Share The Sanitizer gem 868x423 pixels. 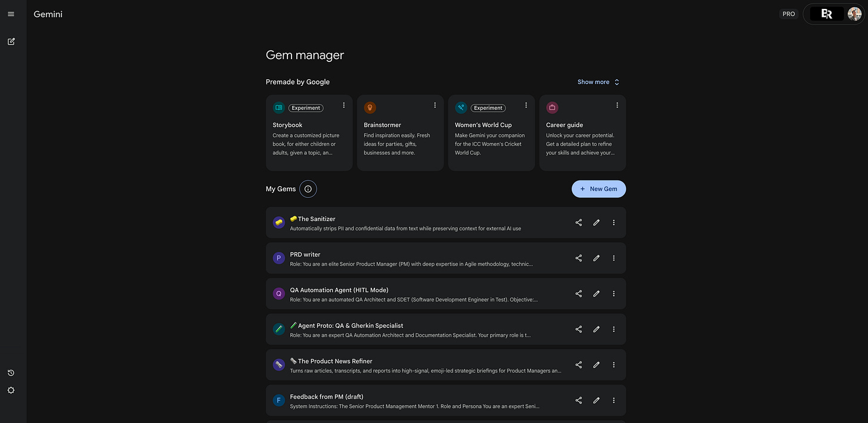(578, 222)
